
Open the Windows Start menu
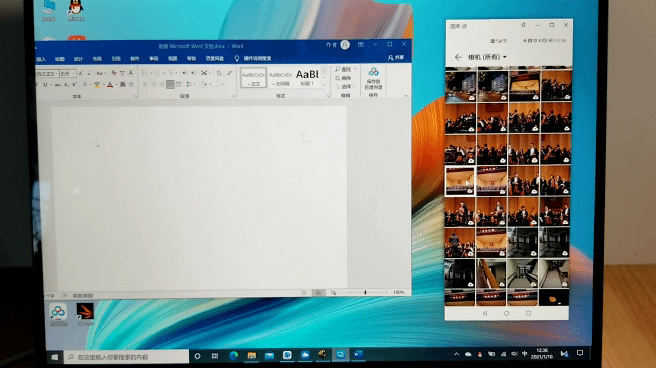tap(54, 357)
